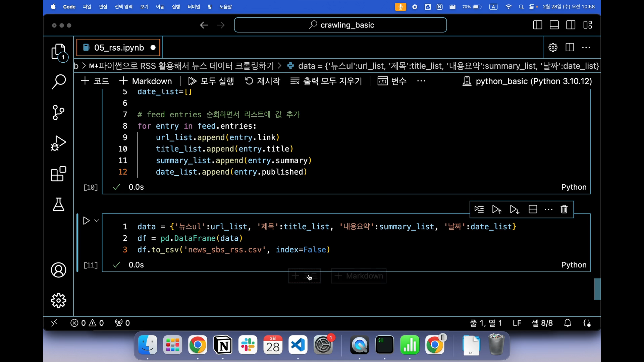The height and width of the screenshot is (362, 644).
Task: Open the Search sidebar panel
Action: (58, 81)
